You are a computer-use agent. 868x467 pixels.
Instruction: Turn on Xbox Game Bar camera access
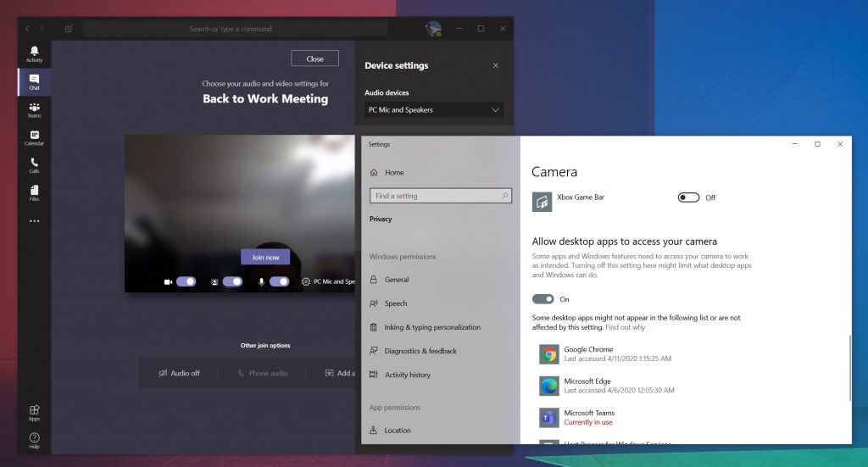click(688, 197)
